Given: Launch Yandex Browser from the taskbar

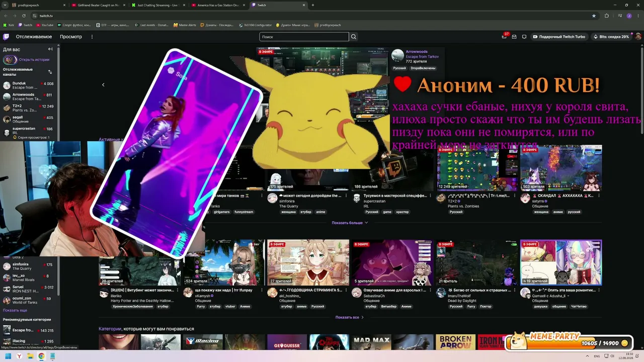Looking at the screenshot, I should 20,356.
